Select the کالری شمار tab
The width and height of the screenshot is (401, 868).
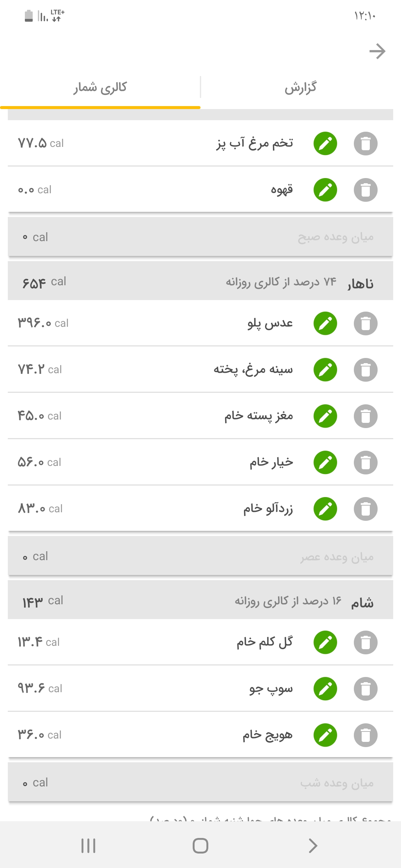pos(100,88)
